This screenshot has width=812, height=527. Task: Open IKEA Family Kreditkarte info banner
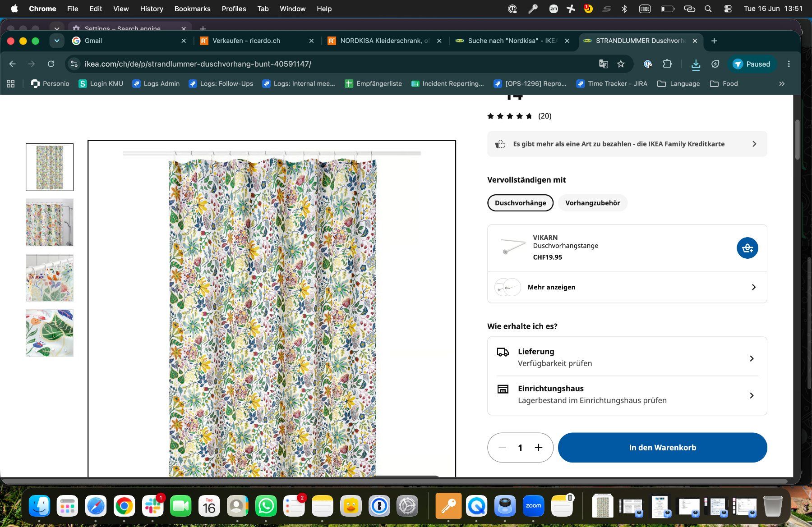tap(627, 144)
